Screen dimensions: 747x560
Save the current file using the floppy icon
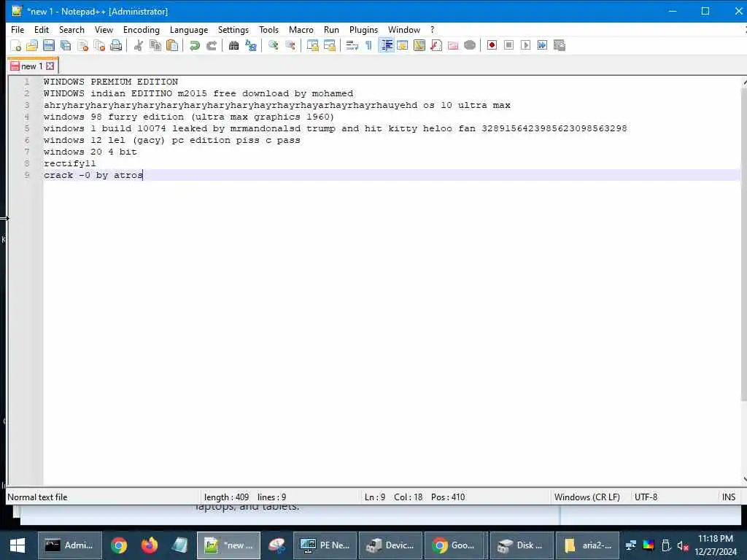coord(49,45)
